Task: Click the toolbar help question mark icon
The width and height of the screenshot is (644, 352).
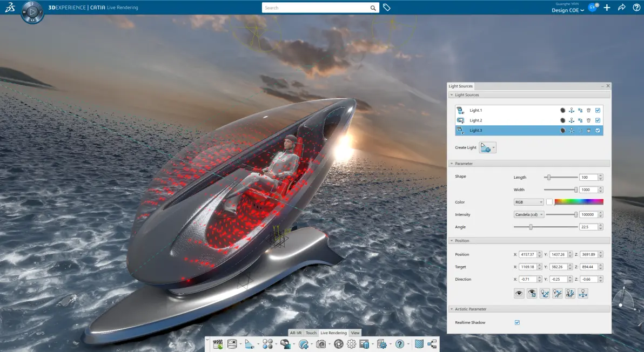Action: tap(400, 344)
